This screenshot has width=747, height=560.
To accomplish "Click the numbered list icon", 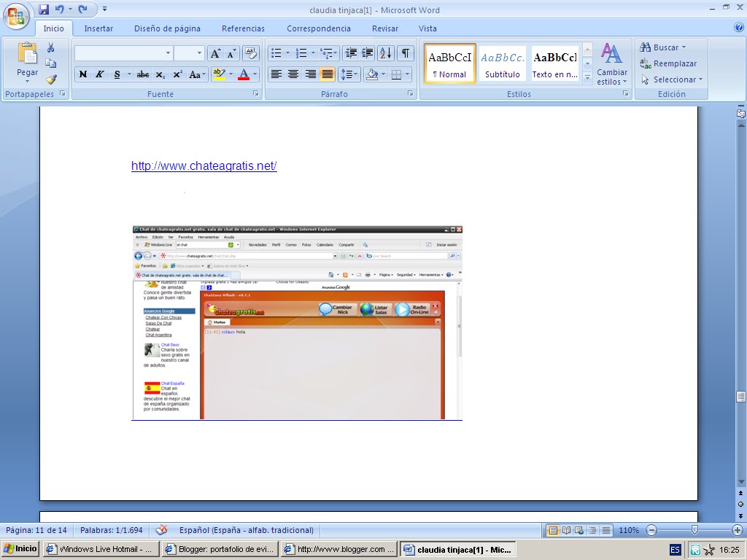I will coord(301,53).
